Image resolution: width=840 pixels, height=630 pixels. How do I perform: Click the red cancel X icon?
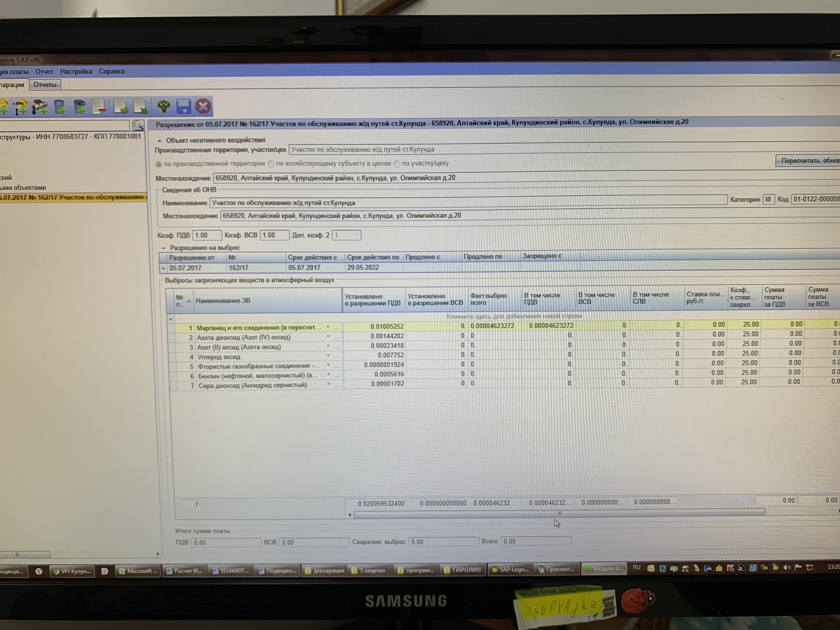[x=203, y=106]
